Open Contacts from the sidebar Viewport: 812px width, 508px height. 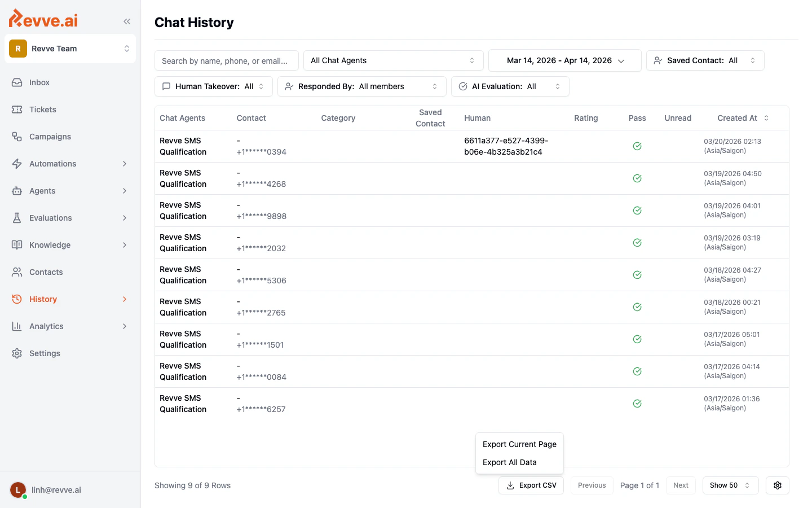point(70,272)
